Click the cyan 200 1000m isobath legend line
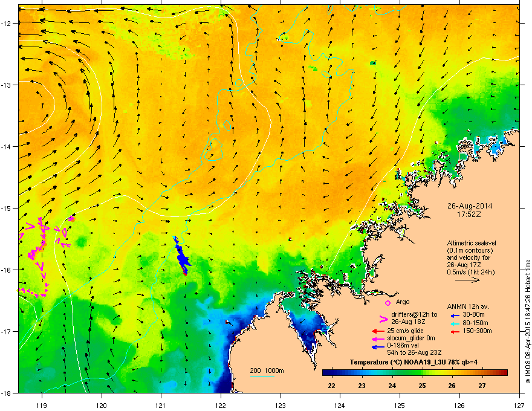 point(262,376)
